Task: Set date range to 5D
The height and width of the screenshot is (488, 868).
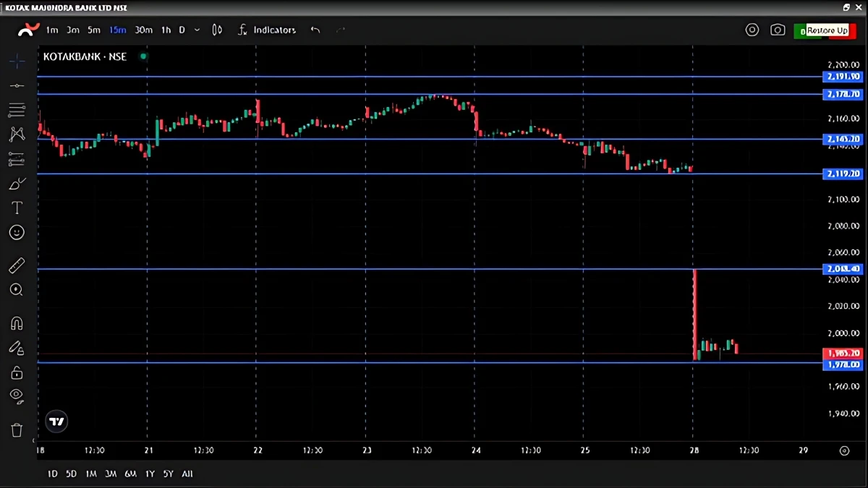Action: [71, 474]
